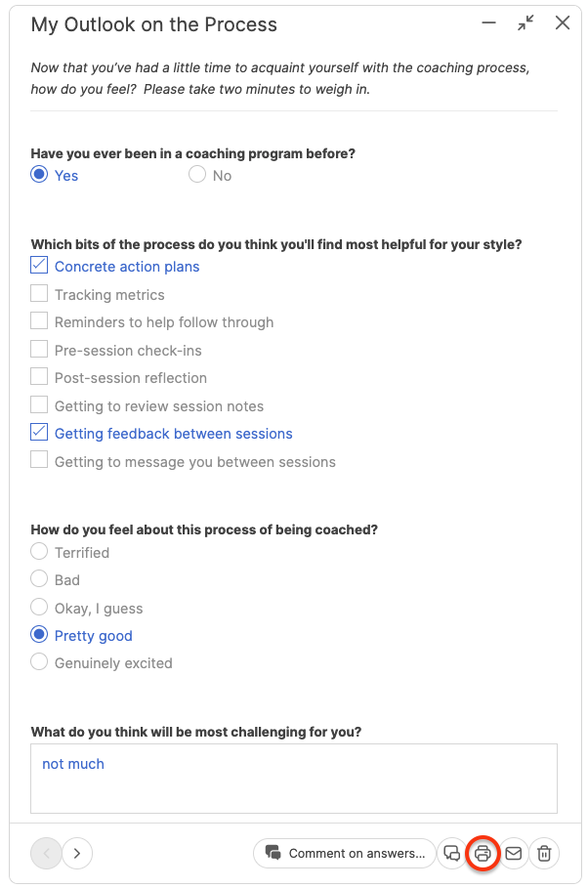Click the trash delete icon
The height and width of the screenshot is (888, 588).
pos(545,854)
